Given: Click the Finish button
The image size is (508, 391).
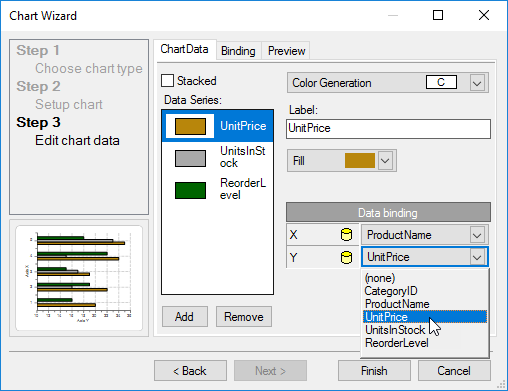Looking at the screenshot, I should pyautogui.click(x=374, y=371).
